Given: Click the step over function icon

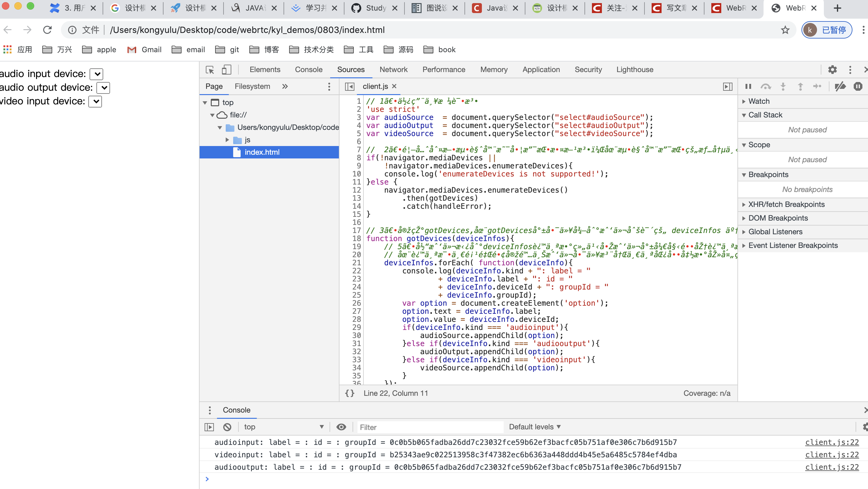Looking at the screenshot, I should point(766,87).
